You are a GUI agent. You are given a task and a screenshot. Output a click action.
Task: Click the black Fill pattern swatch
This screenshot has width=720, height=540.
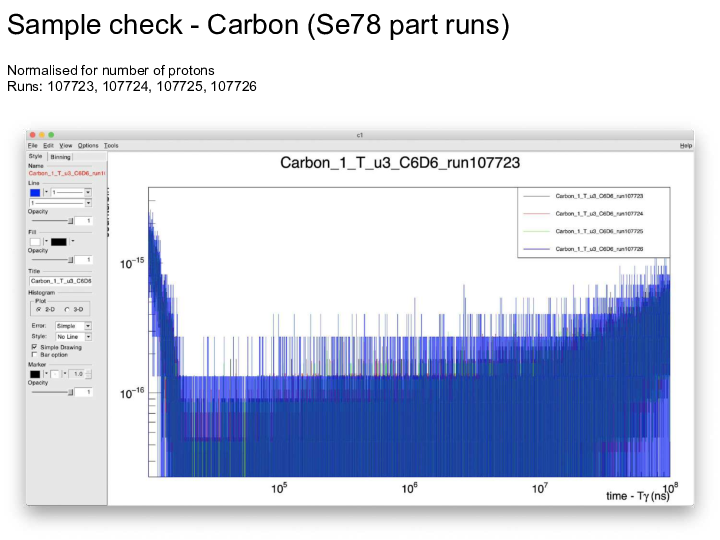click(x=59, y=242)
